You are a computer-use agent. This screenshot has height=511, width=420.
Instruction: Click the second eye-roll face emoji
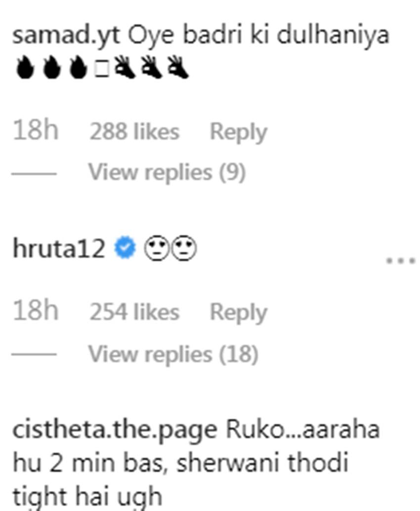184,248
